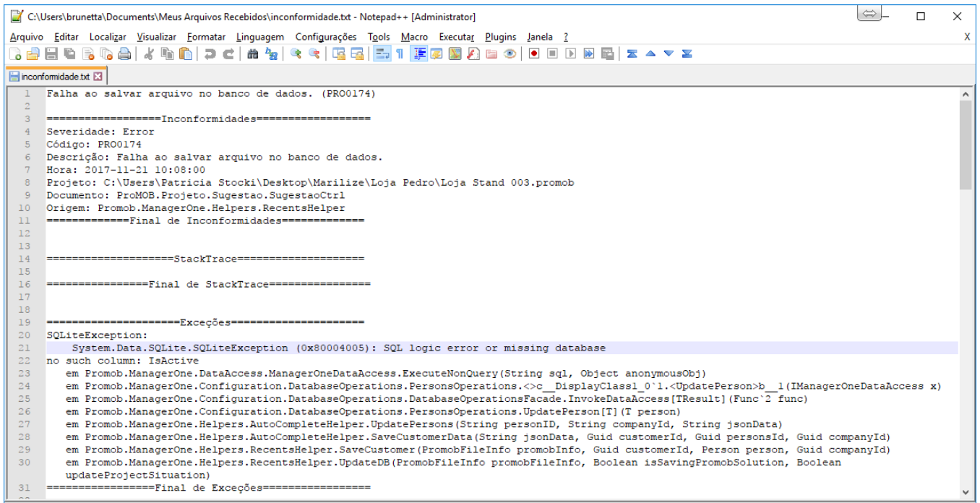Select the inconformidade.txt document tab
Viewport: 980px width, 503px height.
(56, 76)
